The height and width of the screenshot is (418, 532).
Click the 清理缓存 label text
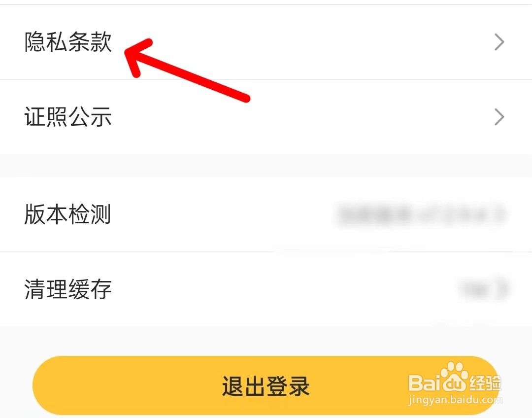point(68,289)
